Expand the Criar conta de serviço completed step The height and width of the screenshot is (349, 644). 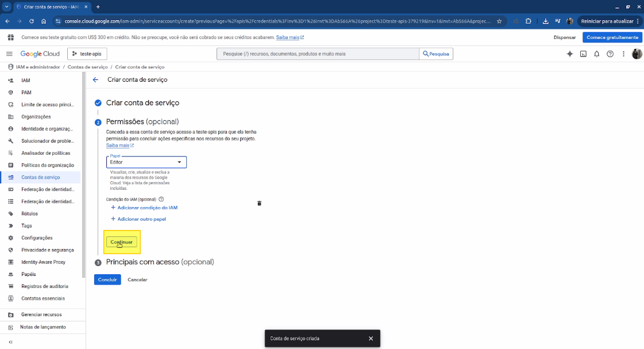click(142, 103)
